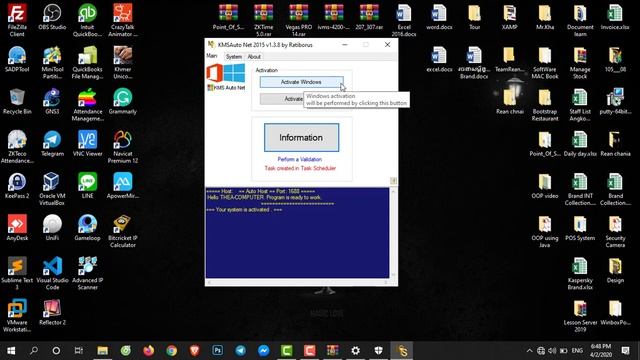
Task: Select the Reflector 2 desktop icon
Action: click(x=52, y=312)
